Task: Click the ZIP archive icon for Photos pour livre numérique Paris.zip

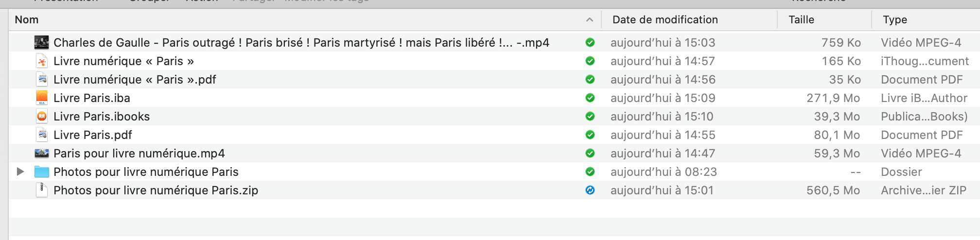Action: pos(42,190)
